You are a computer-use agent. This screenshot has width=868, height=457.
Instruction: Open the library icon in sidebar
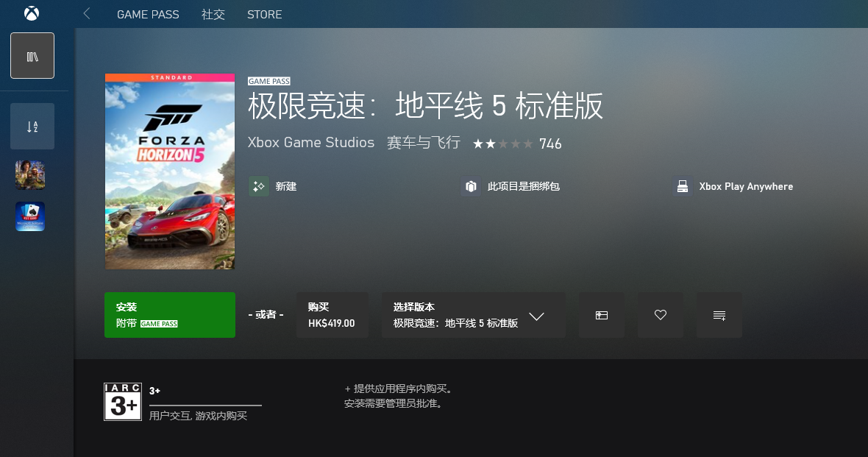[32, 55]
